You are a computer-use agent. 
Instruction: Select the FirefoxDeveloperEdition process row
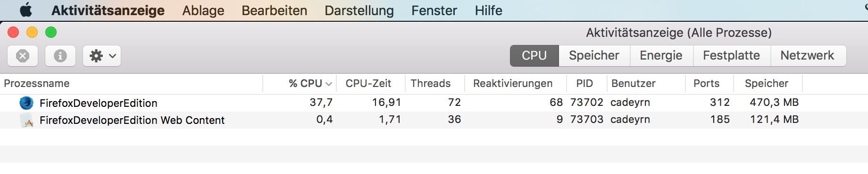434,103
